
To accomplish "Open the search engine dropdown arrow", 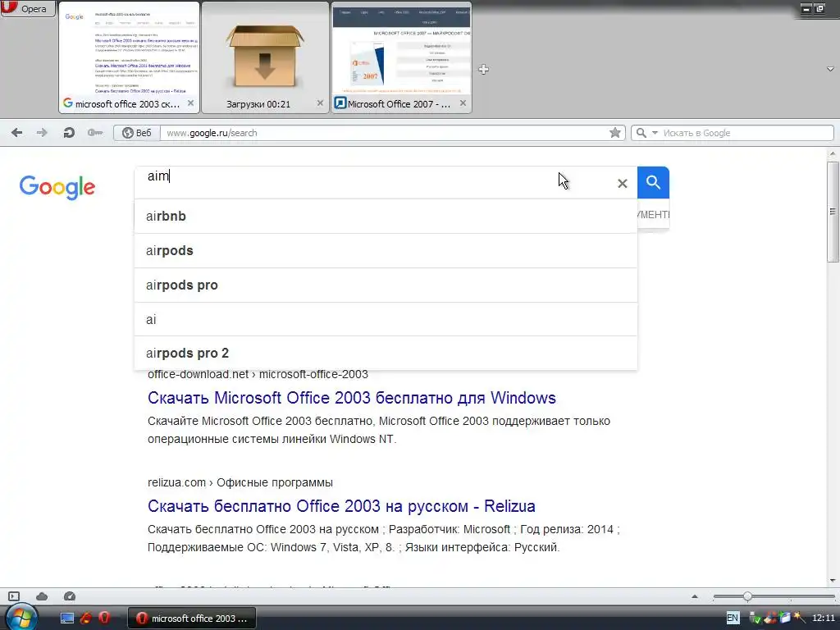I will [655, 133].
